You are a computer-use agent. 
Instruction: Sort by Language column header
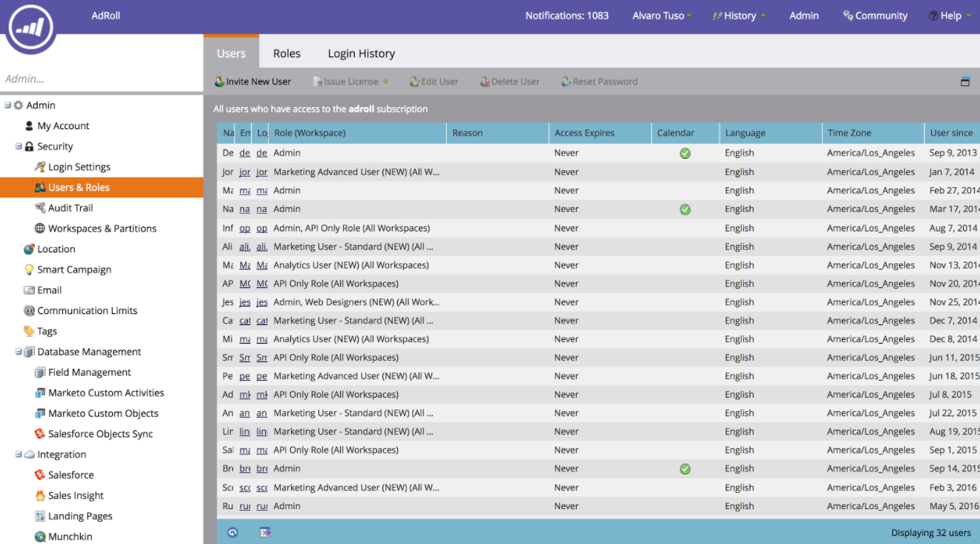click(771, 133)
